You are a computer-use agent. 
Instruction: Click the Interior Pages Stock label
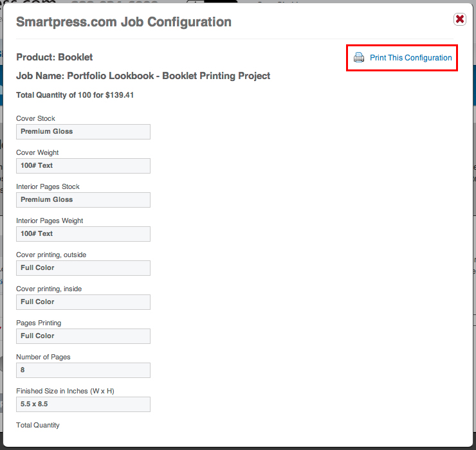(x=48, y=186)
